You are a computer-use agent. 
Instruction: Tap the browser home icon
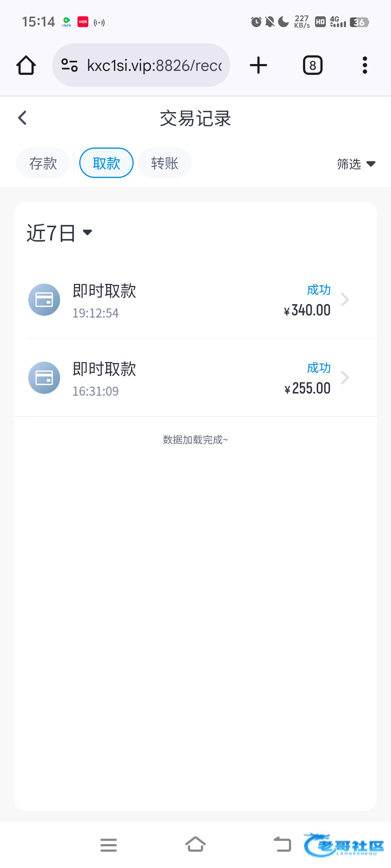26,65
